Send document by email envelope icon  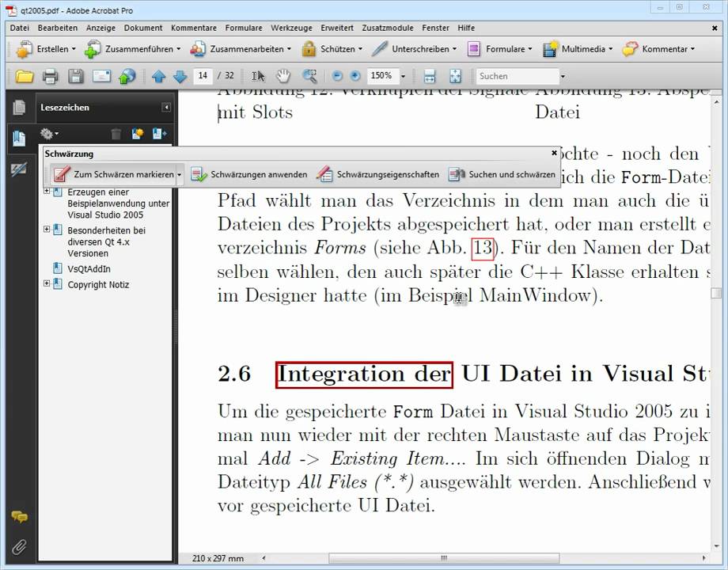pos(101,76)
